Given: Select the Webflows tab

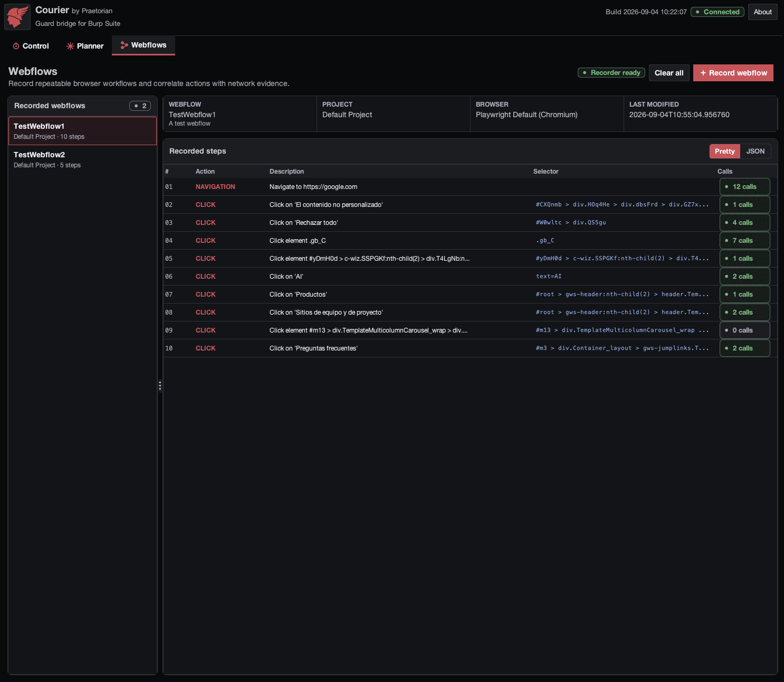Looking at the screenshot, I should 144,45.
